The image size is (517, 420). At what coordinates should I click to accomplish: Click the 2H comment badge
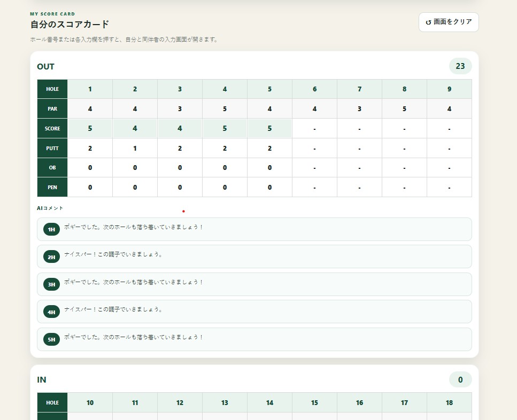pos(51,257)
